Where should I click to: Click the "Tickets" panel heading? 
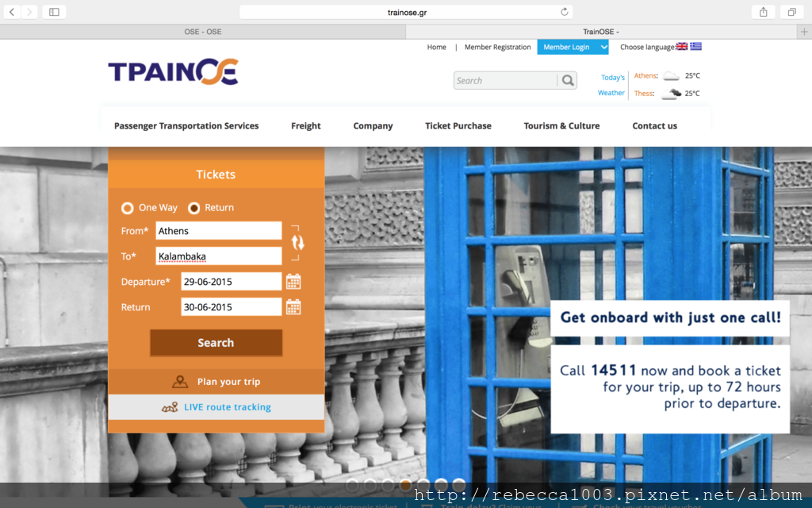coord(216,174)
